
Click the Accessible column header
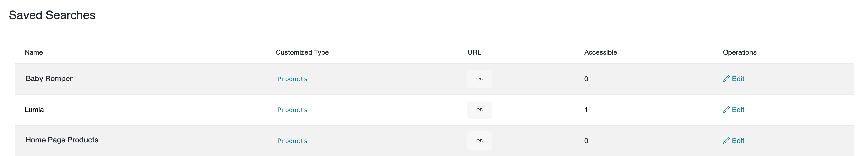[x=601, y=52]
